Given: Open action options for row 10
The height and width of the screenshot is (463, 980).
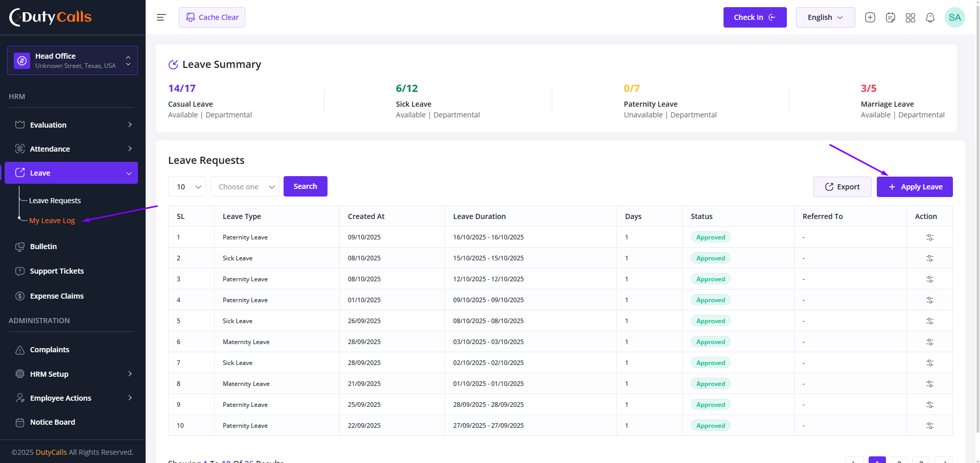Looking at the screenshot, I should tap(929, 426).
